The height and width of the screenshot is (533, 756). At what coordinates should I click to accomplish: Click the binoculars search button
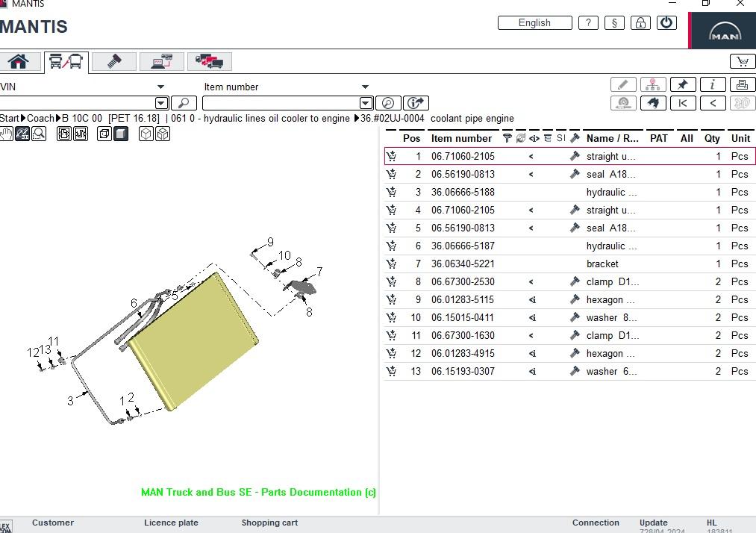(653, 103)
